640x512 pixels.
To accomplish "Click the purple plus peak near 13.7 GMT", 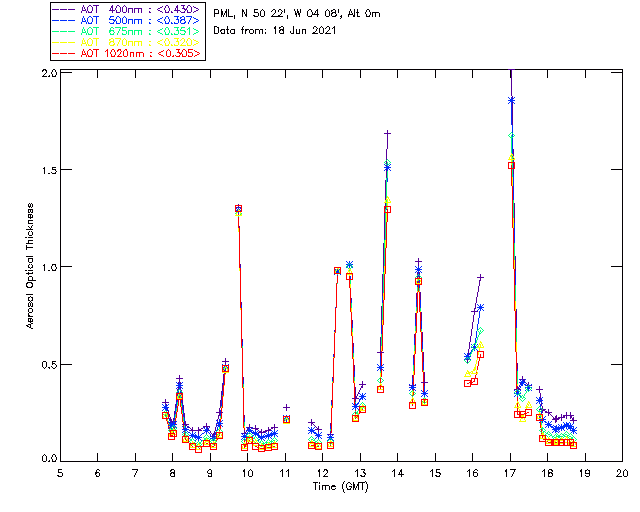I will click(x=387, y=133).
